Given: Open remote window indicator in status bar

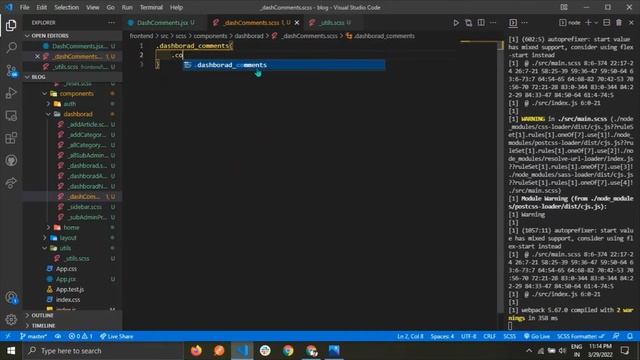Looking at the screenshot, I should tap(8, 336).
